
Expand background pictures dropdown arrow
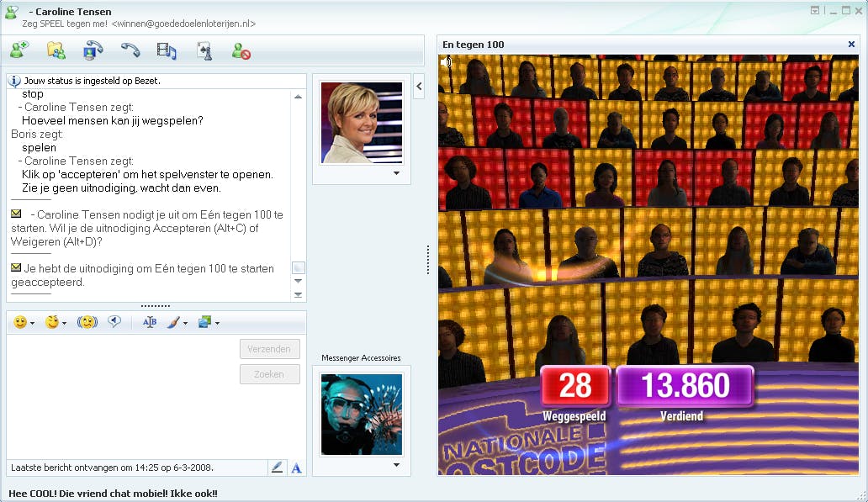pyautogui.click(x=217, y=323)
